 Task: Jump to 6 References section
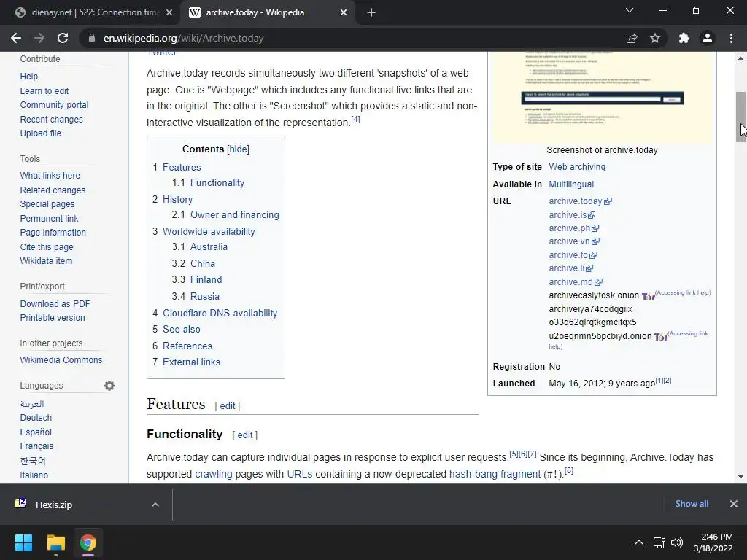[x=187, y=346]
